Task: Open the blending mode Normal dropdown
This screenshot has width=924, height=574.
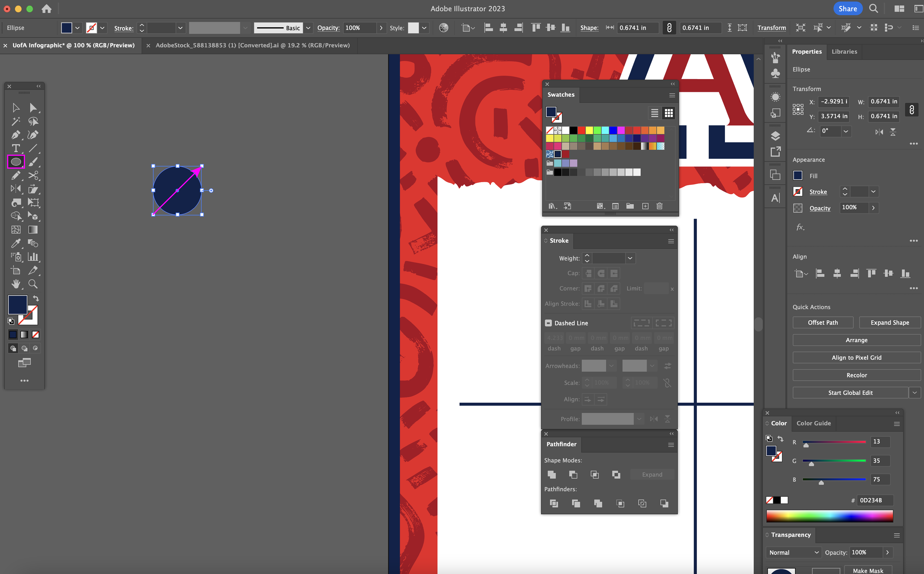Action: tap(793, 552)
